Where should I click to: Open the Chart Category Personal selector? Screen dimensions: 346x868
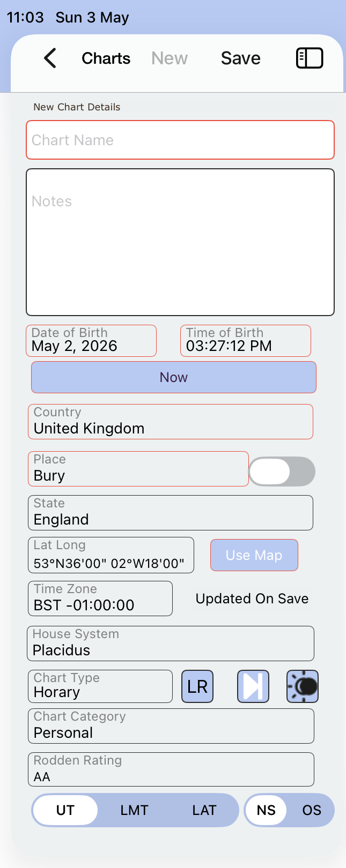click(171, 726)
